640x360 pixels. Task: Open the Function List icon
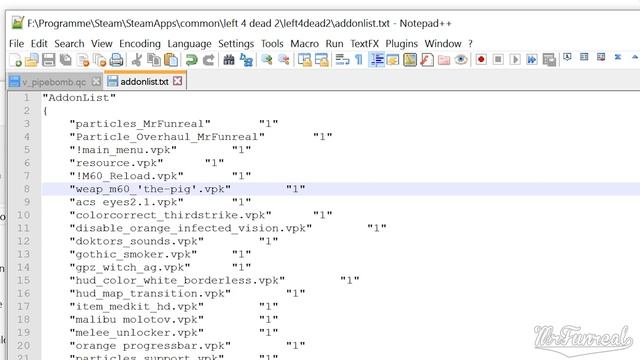(427, 60)
